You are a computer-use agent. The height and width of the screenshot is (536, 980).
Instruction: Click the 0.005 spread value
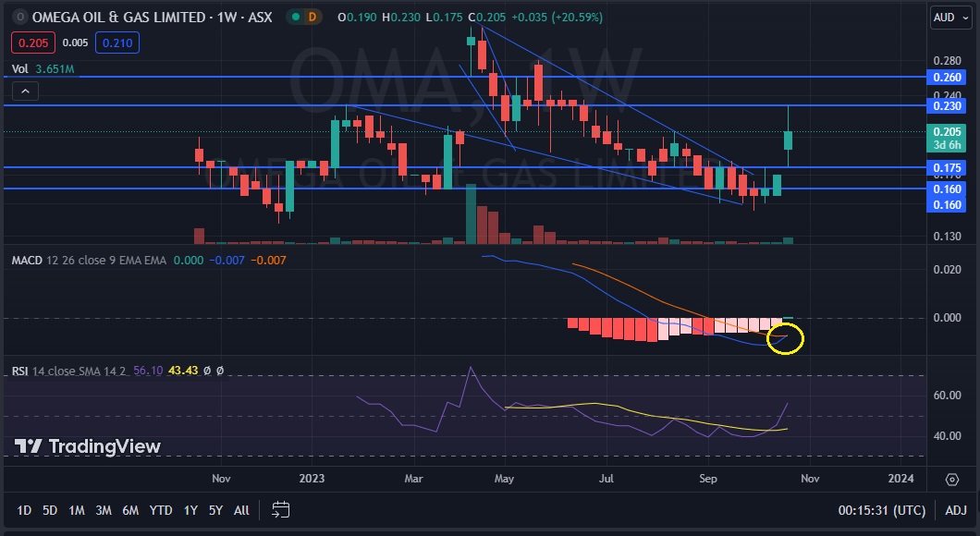click(x=75, y=43)
